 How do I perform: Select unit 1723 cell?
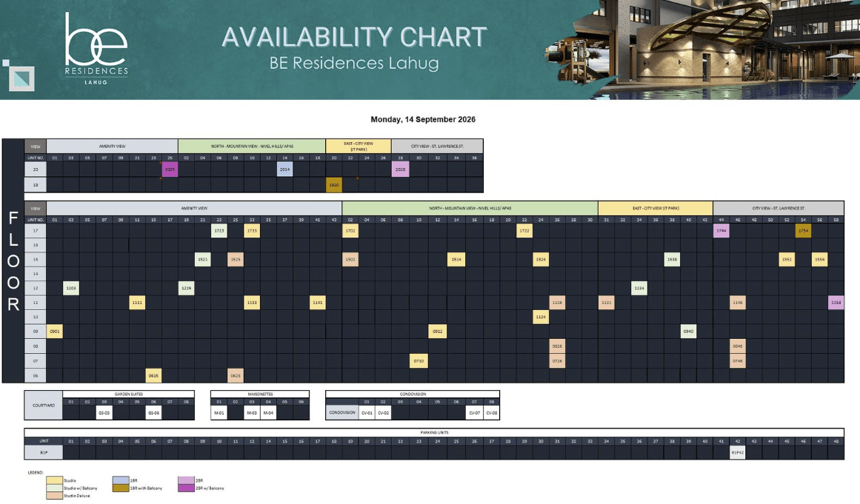click(x=219, y=231)
